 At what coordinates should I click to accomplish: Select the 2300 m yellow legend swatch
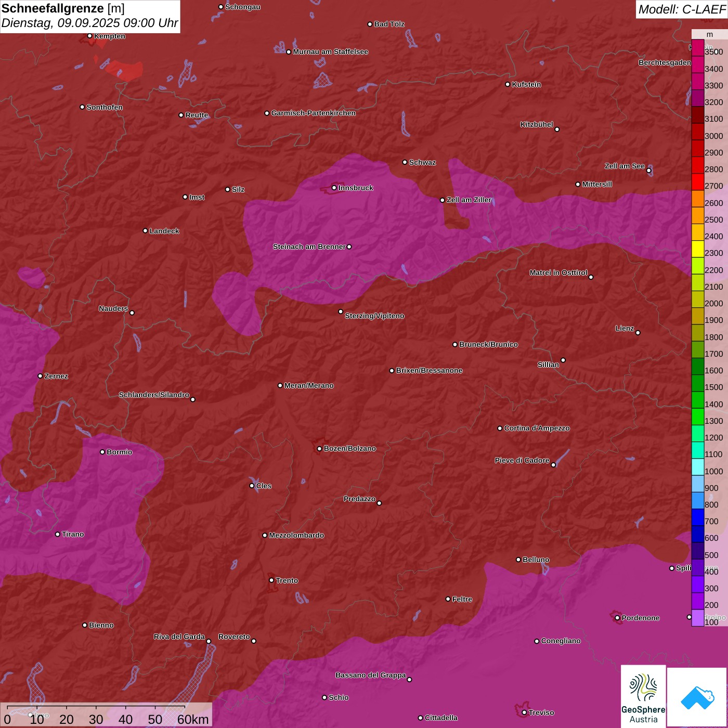pyautogui.click(x=698, y=249)
